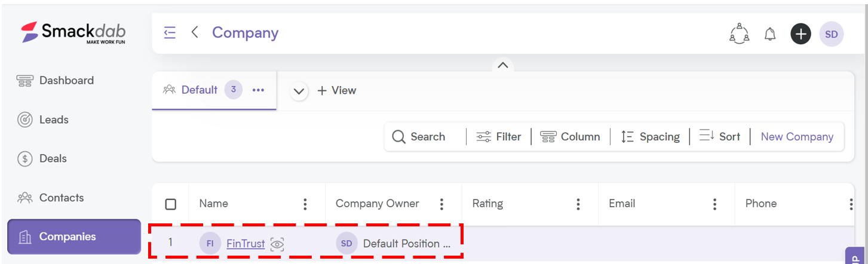Open Company Owner column options menu
Image resolution: width=868 pixels, height=264 pixels.
click(x=442, y=204)
